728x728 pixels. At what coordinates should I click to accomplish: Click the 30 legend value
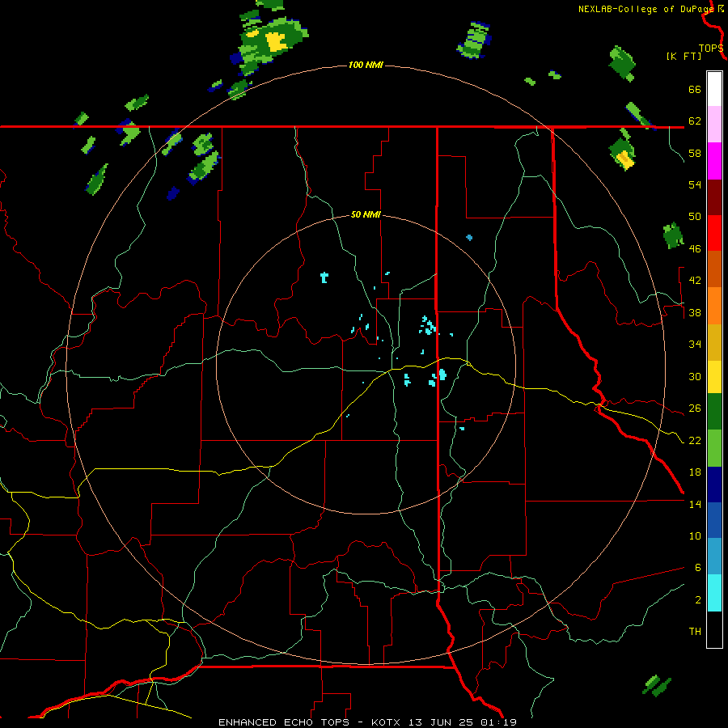point(695,376)
